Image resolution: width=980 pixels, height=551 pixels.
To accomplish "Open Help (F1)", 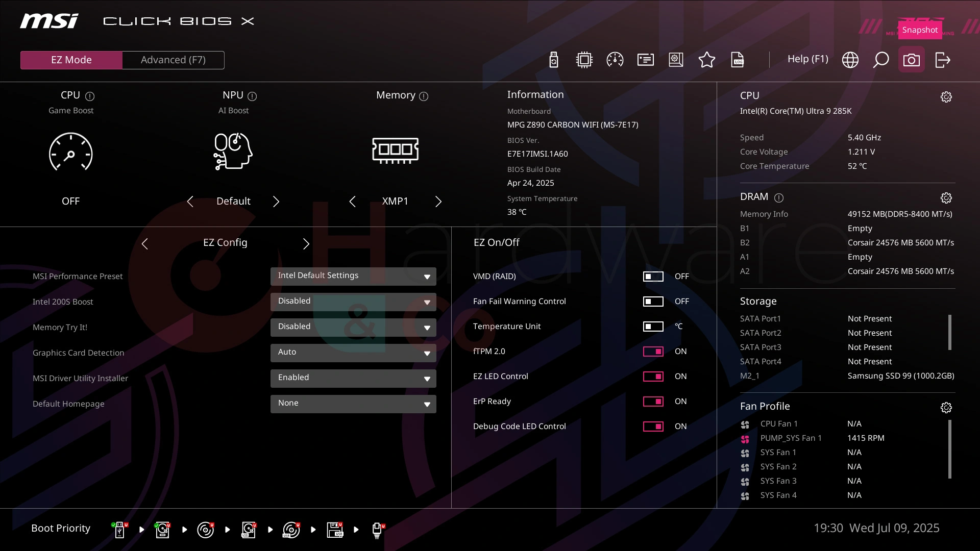I will [x=808, y=59].
